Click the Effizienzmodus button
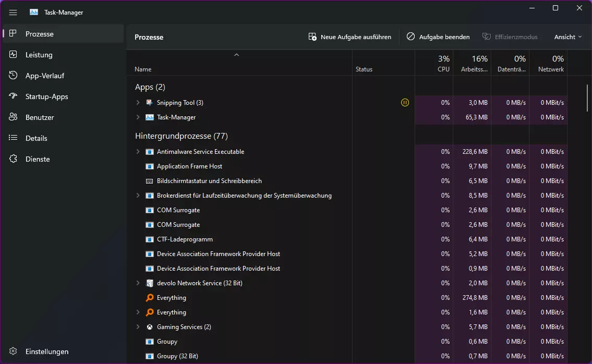Screen dimensions: 592x364 [510, 37]
